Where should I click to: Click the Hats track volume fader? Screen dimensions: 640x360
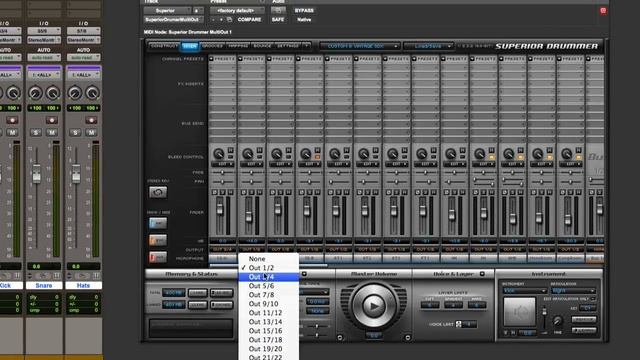(76, 173)
